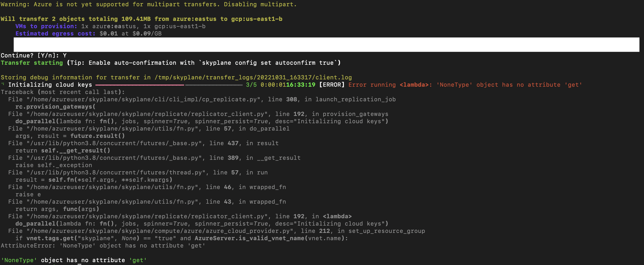
Task: Click the VMs to provision label
Action: click(46, 26)
